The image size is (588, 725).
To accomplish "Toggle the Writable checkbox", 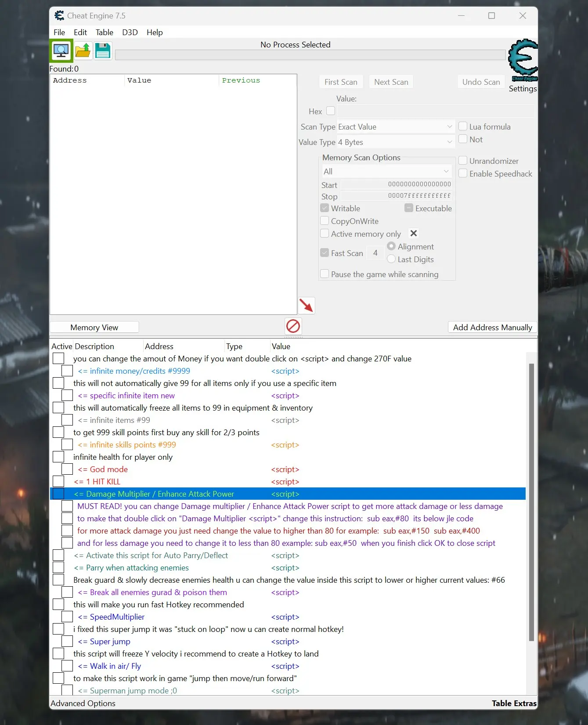I will point(325,208).
